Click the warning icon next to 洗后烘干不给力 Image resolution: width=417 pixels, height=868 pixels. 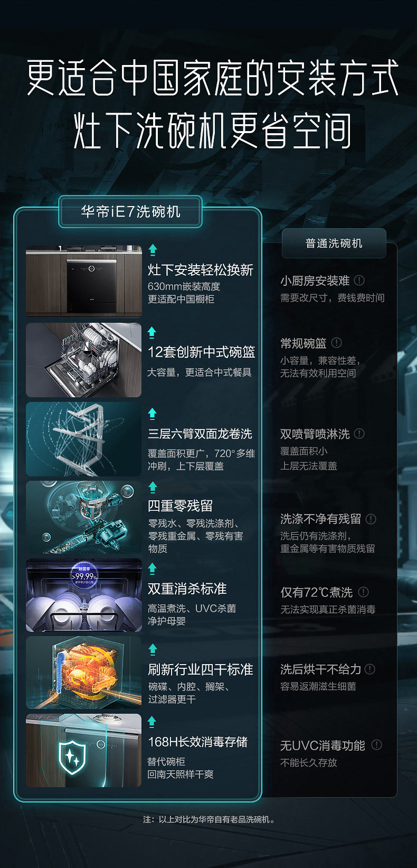[370, 669]
